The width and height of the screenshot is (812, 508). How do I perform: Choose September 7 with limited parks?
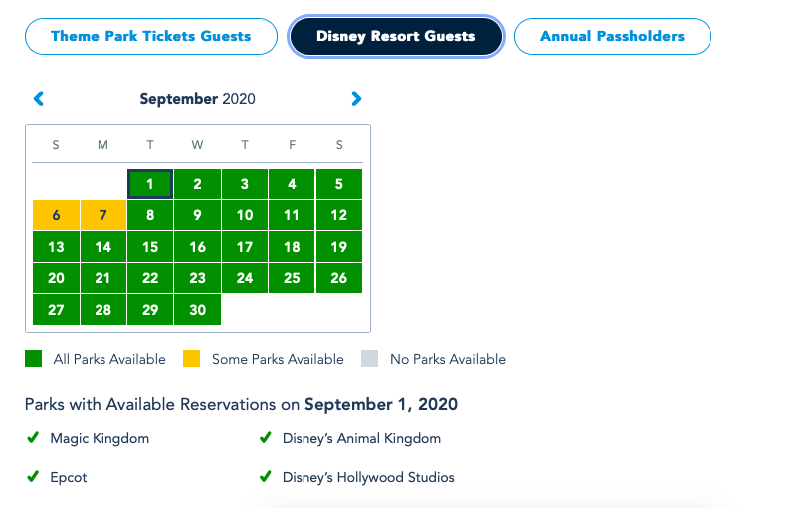[102, 215]
